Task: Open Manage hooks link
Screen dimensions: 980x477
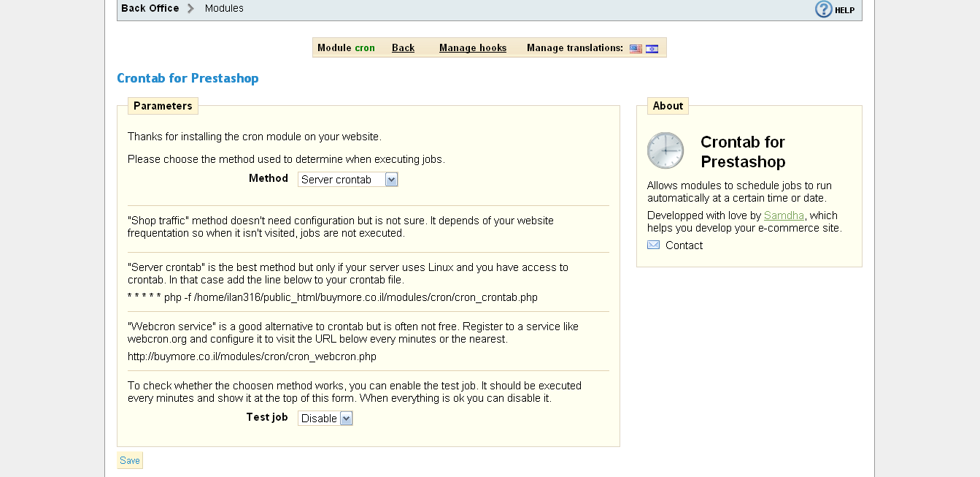Action: [473, 48]
